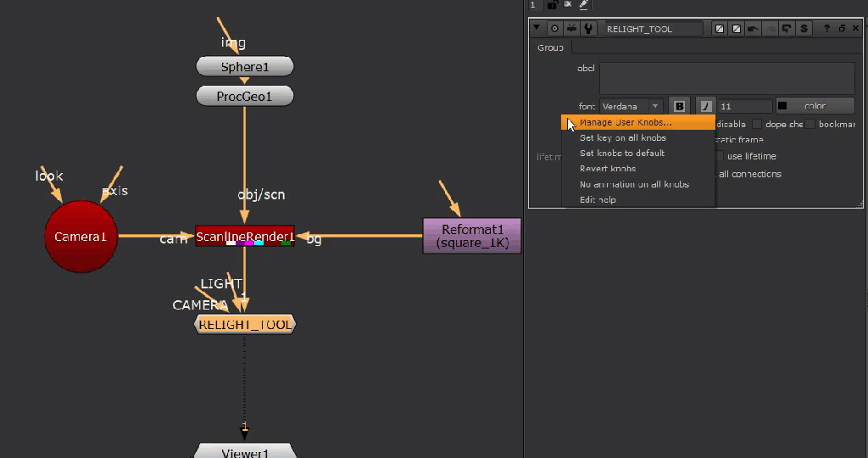Click the undo arrow icon in properties header
Image resolution: width=868 pixels, height=458 pixels.
pos(753,29)
